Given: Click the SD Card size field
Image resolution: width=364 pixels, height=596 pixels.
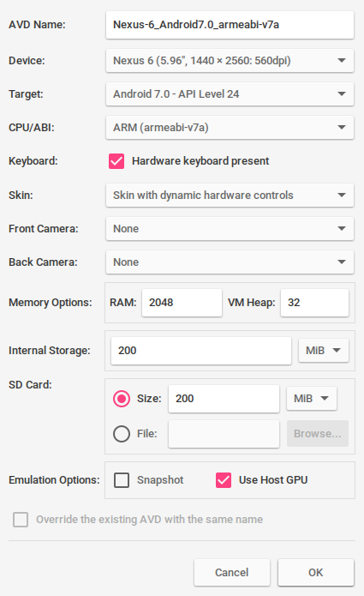Looking at the screenshot, I should [x=224, y=399].
